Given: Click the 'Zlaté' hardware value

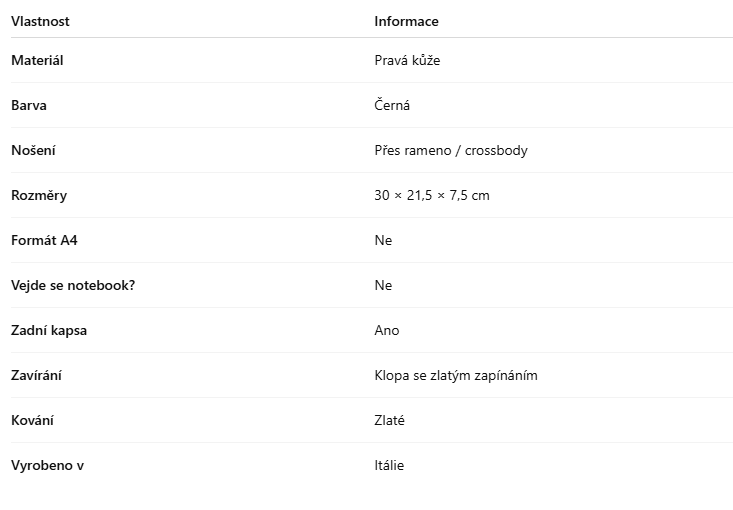Looking at the screenshot, I should click(x=390, y=420).
